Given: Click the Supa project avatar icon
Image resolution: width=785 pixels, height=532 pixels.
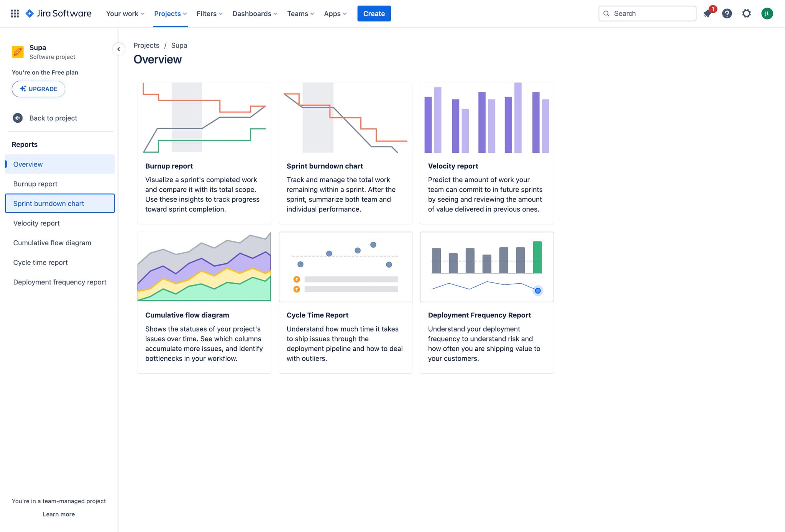Looking at the screenshot, I should click(x=18, y=52).
